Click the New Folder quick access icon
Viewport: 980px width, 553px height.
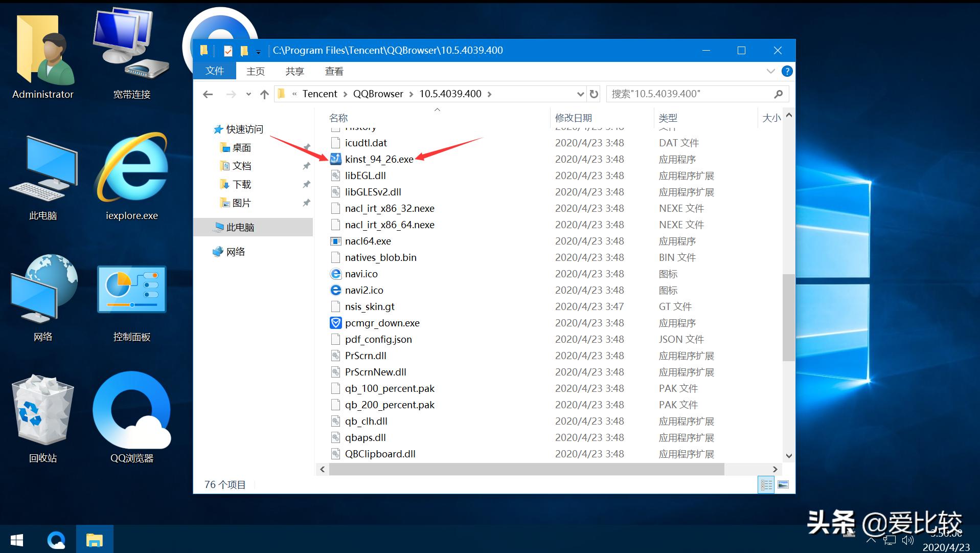pos(244,51)
